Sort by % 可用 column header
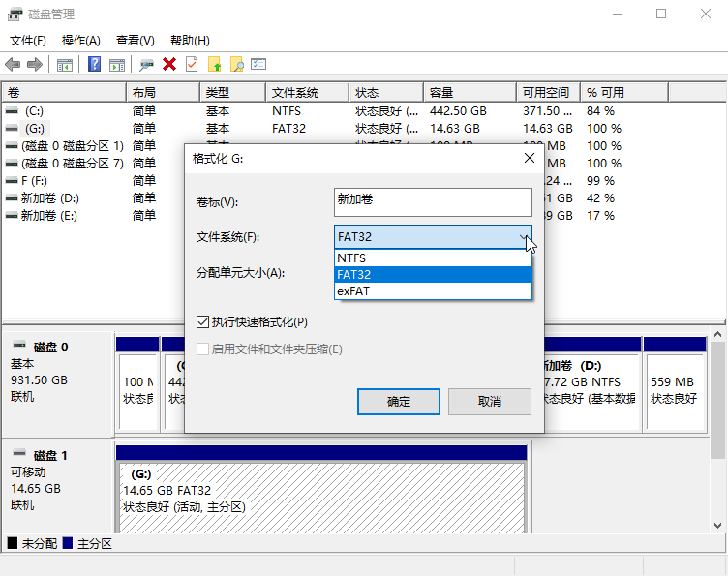 coord(624,92)
